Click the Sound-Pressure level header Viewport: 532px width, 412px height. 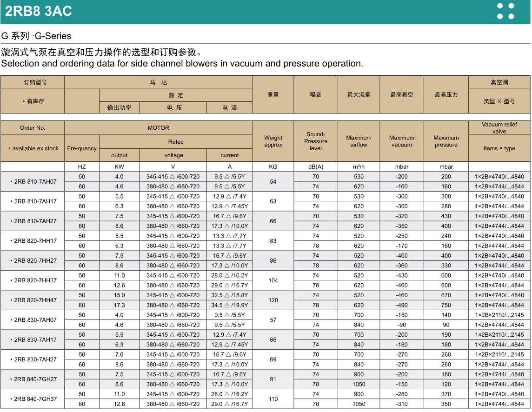click(x=316, y=141)
